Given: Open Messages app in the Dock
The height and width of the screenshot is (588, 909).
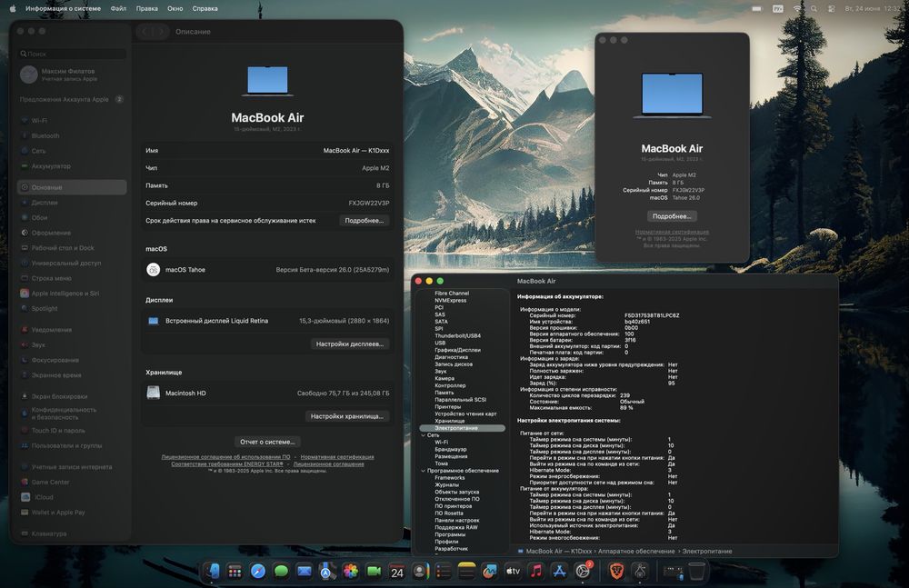Looking at the screenshot, I should click(x=281, y=571).
